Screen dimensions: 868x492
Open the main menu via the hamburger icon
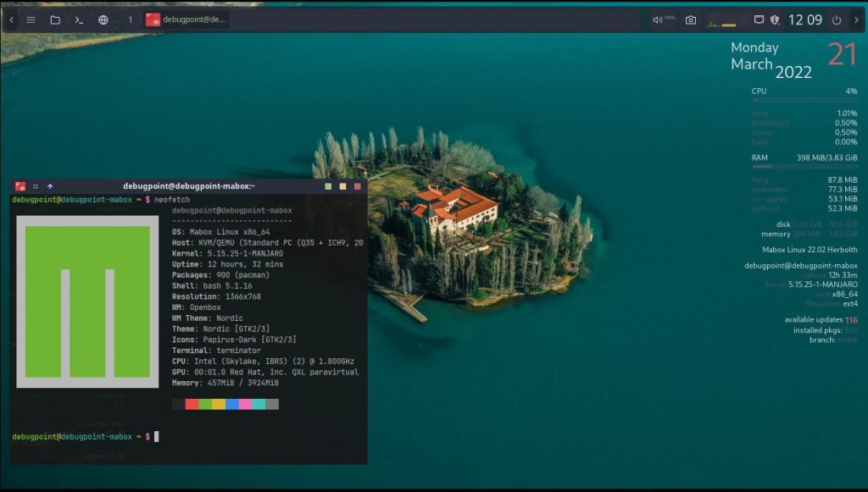[31, 19]
